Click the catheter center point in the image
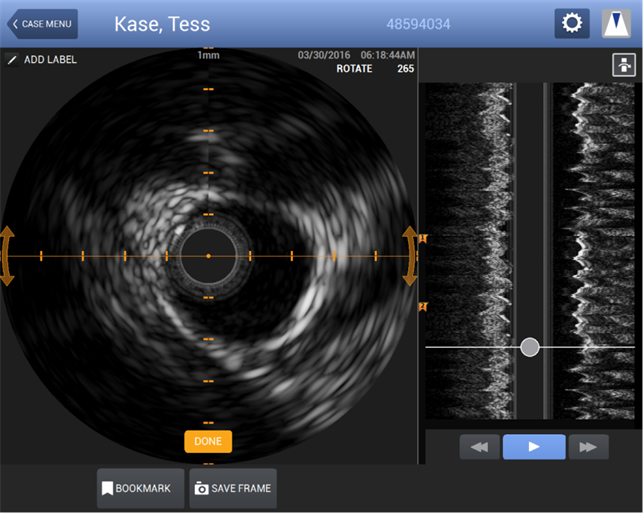This screenshot has height=513, width=643. (x=208, y=256)
